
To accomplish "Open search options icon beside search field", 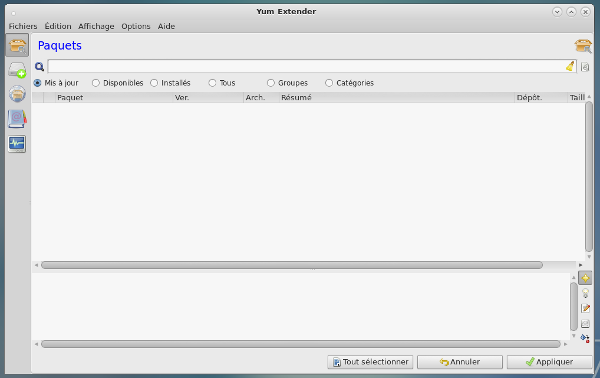I will [585, 67].
